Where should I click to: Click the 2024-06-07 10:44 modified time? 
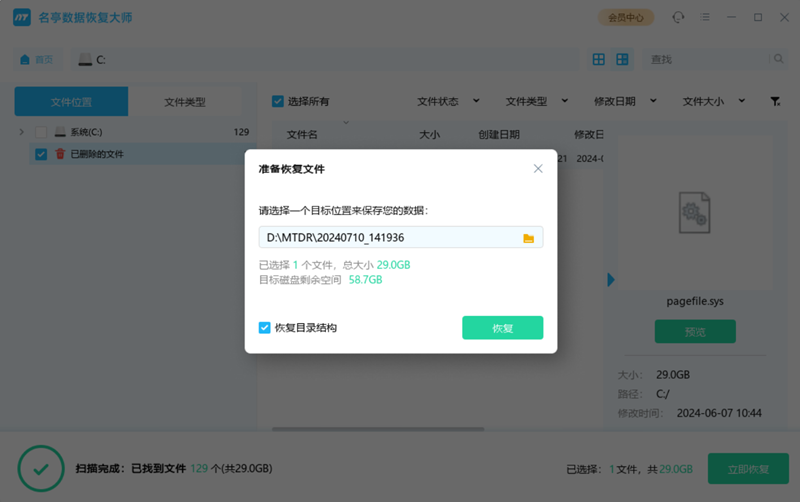(x=719, y=413)
